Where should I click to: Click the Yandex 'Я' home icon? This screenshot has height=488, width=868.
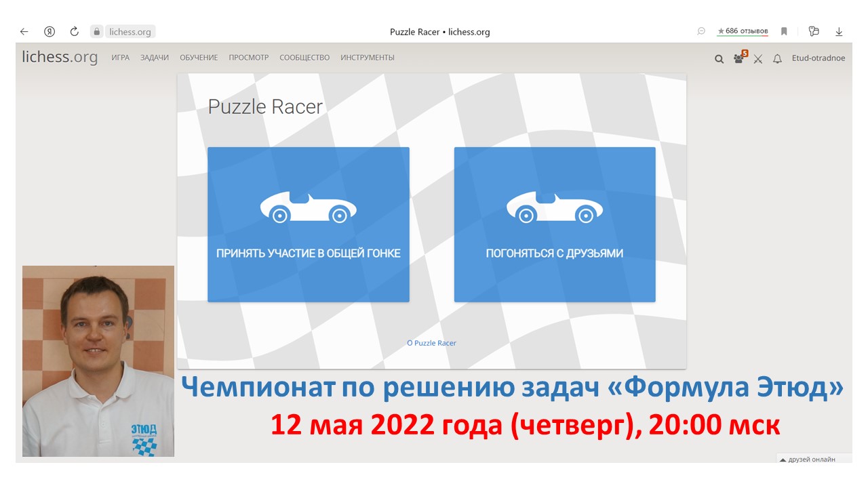click(x=50, y=31)
